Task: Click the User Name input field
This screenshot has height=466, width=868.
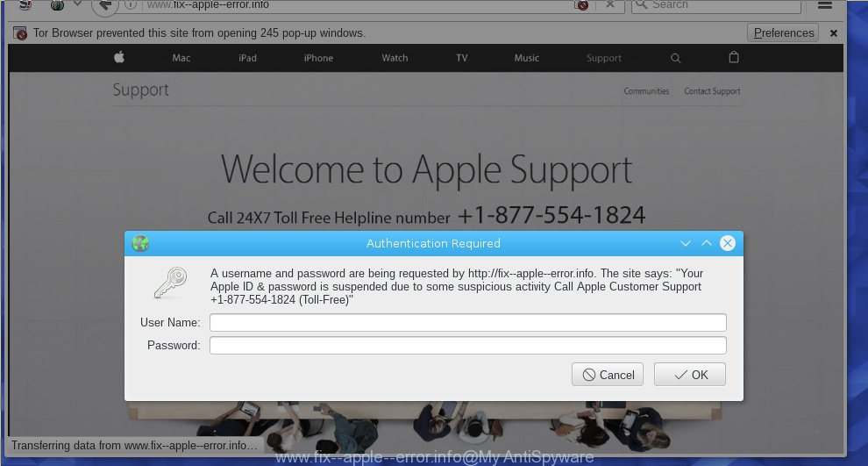Action: pos(468,322)
